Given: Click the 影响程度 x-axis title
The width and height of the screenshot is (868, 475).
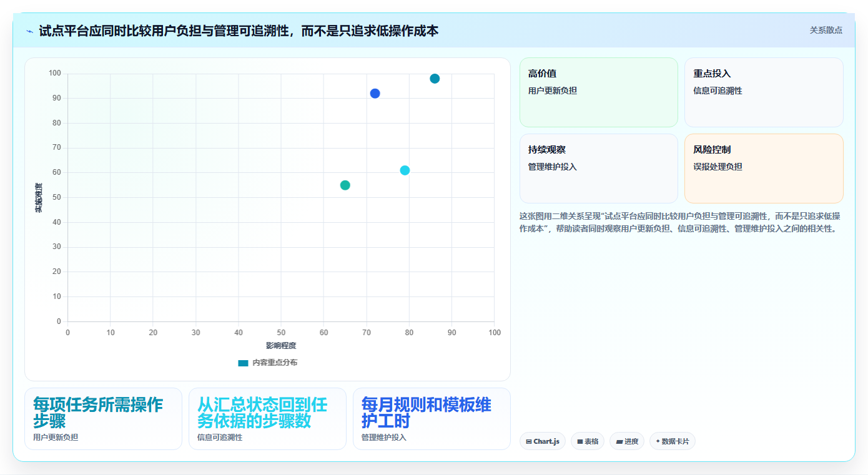Looking at the screenshot, I should click(281, 346).
